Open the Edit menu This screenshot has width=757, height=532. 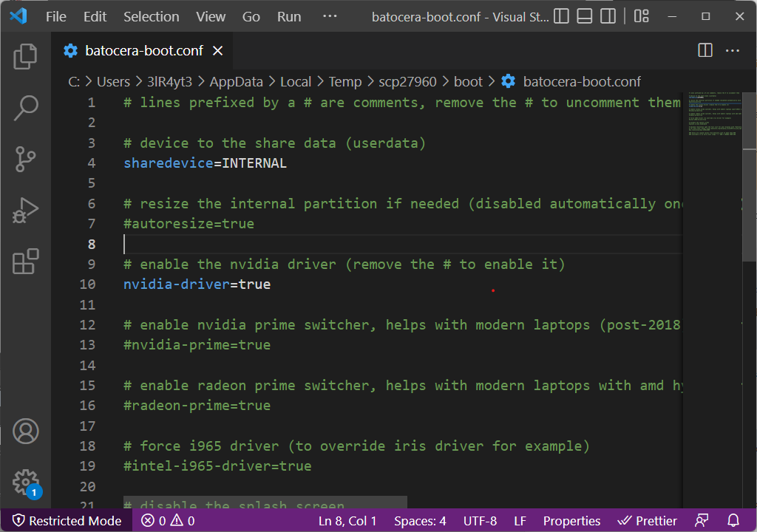point(95,16)
